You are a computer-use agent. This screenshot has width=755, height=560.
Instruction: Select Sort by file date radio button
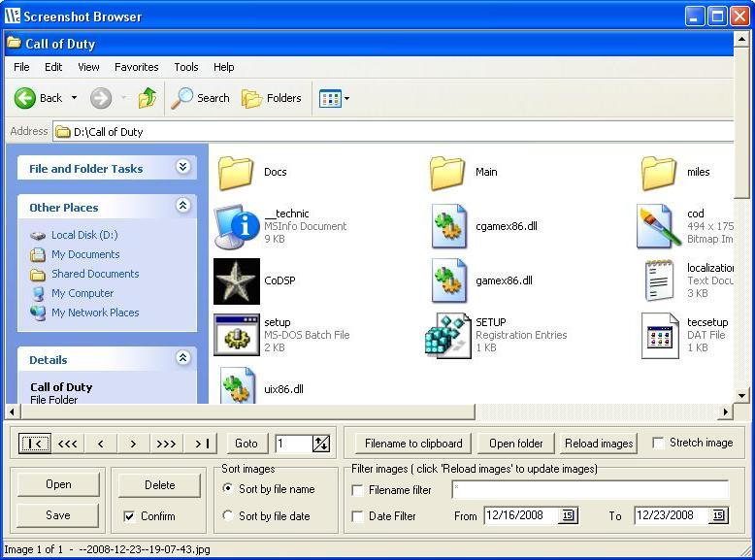(x=227, y=515)
